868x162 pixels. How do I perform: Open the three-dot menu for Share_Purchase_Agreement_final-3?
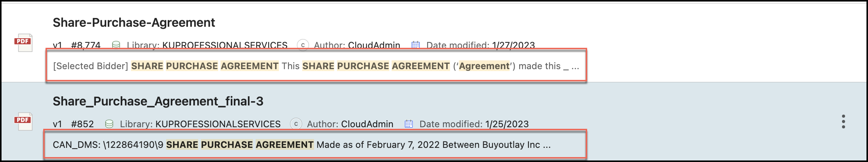coord(843,122)
